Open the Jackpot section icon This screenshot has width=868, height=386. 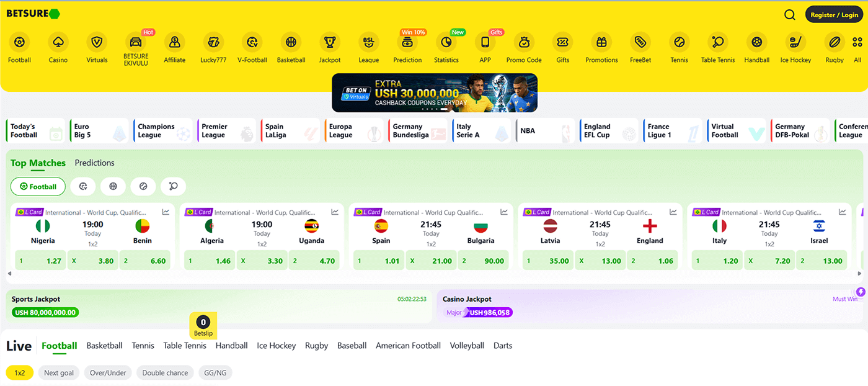coord(330,42)
